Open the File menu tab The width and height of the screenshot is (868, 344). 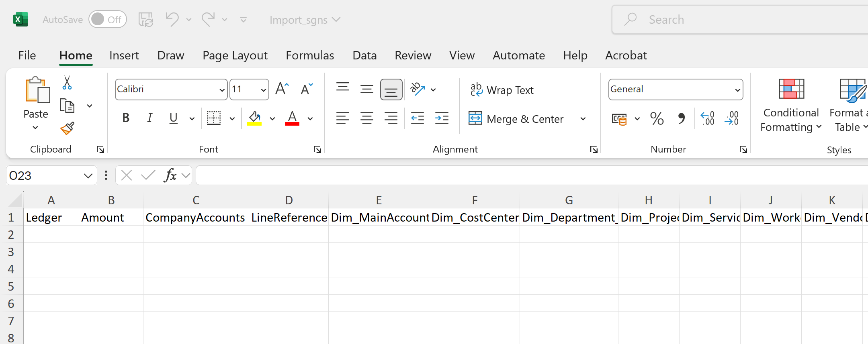tap(27, 55)
